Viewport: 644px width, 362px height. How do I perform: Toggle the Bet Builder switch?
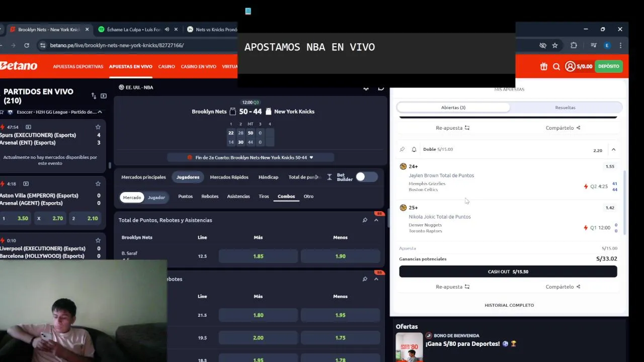(366, 177)
